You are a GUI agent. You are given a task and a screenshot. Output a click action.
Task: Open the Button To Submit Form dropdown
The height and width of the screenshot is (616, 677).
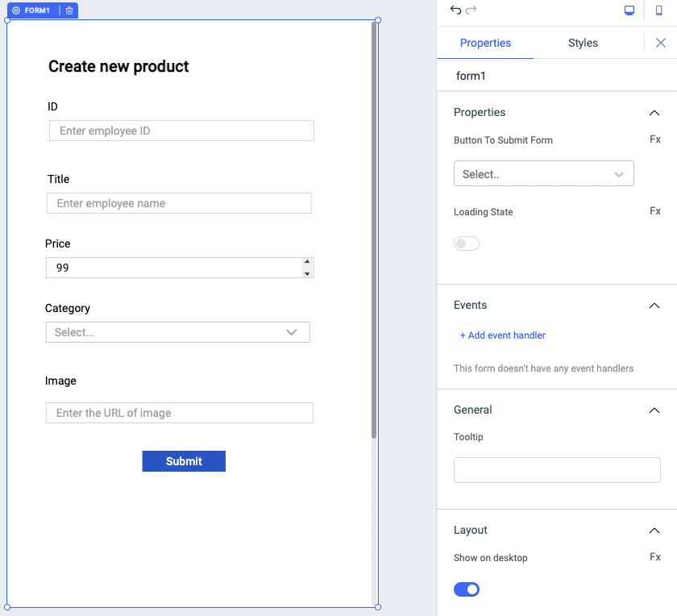pyautogui.click(x=543, y=174)
